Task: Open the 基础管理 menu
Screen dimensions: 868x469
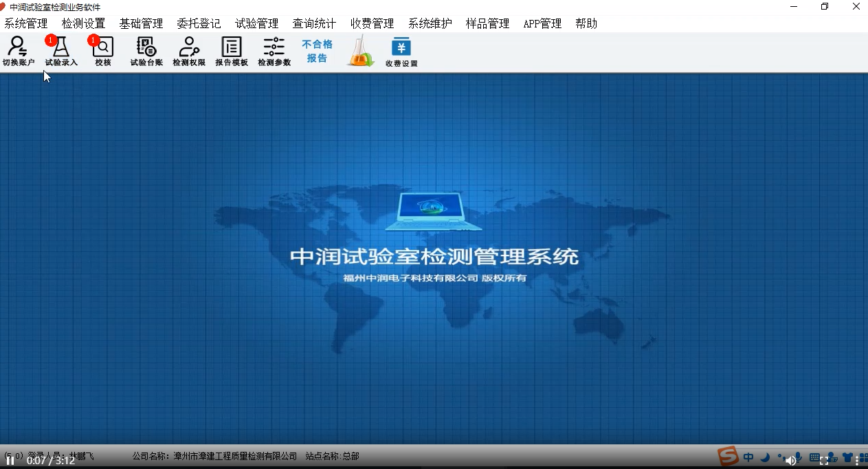Action: click(x=141, y=23)
